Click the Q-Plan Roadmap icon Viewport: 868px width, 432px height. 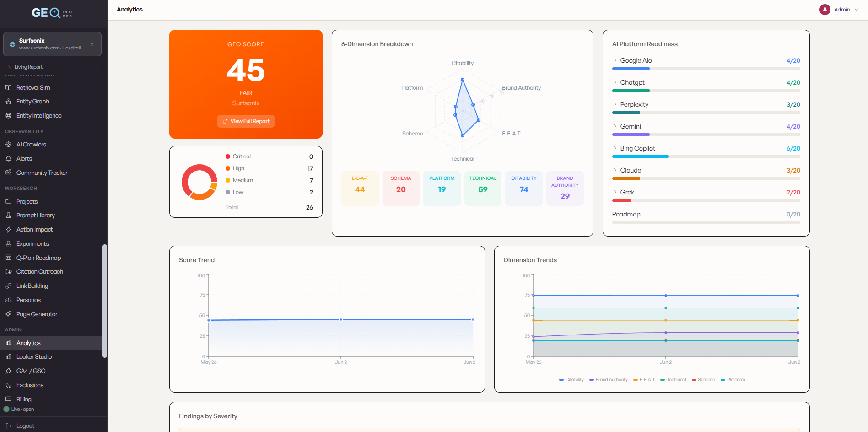click(8, 258)
